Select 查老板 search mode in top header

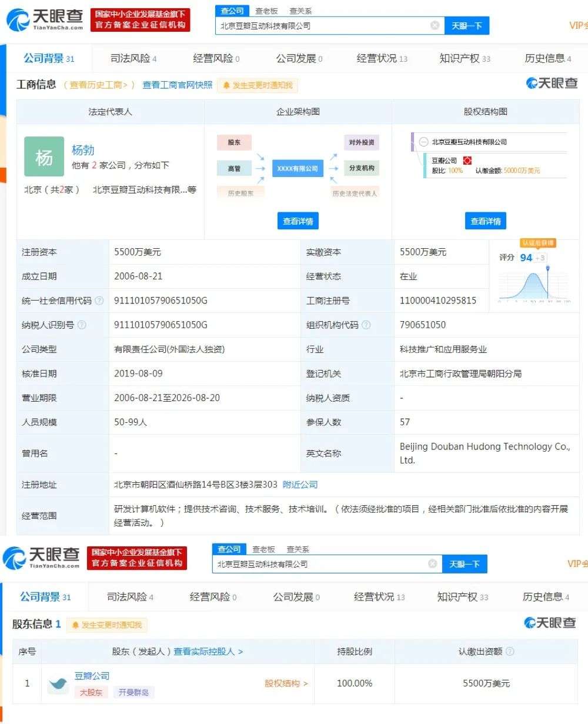click(x=266, y=11)
